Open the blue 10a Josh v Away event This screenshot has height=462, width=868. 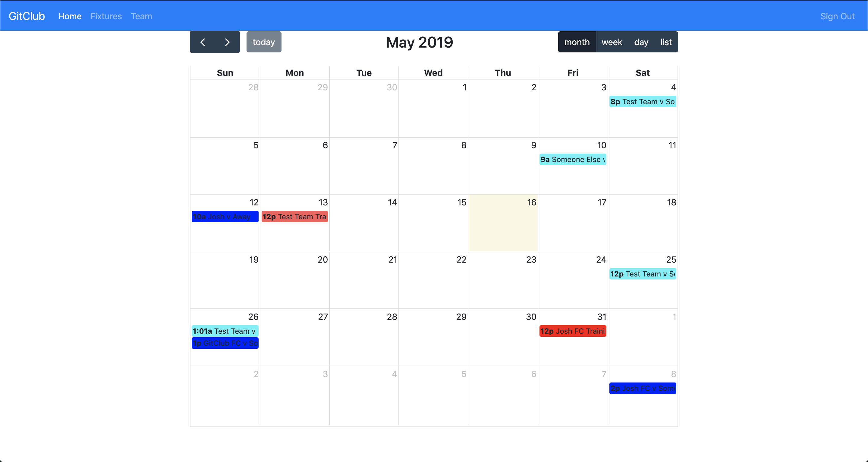(x=225, y=217)
